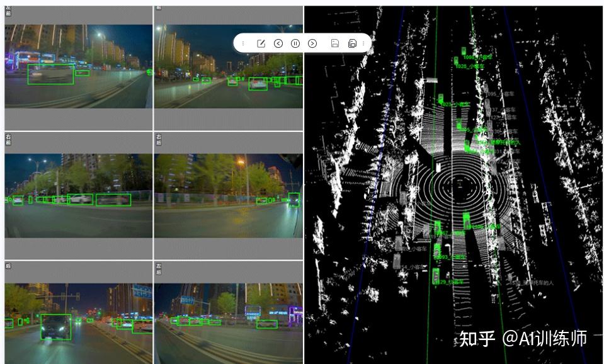
Task: Select the 左前 left-front camera view
Action: tap(79, 66)
